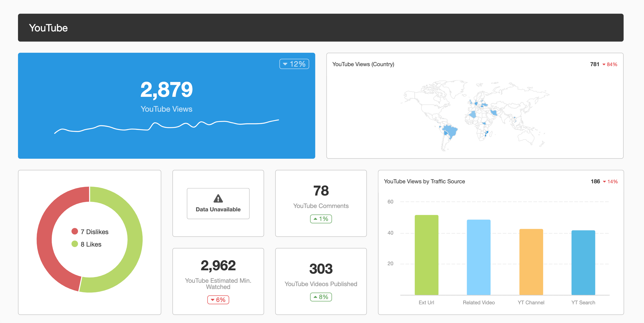Click the 78 comments value
The height and width of the screenshot is (323, 644).
point(321,191)
